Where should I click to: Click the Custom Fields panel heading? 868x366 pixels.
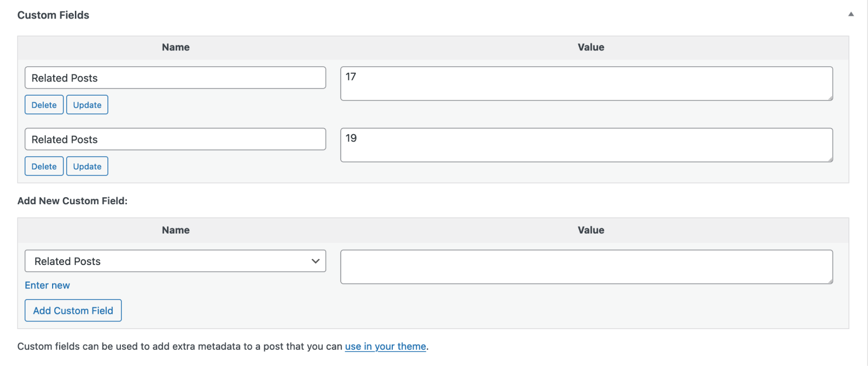point(53,15)
